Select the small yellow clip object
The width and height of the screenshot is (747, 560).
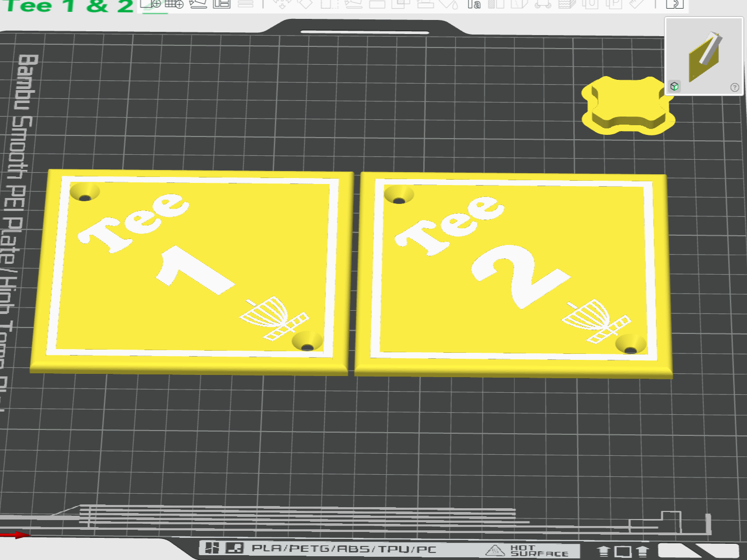click(627, 106)
